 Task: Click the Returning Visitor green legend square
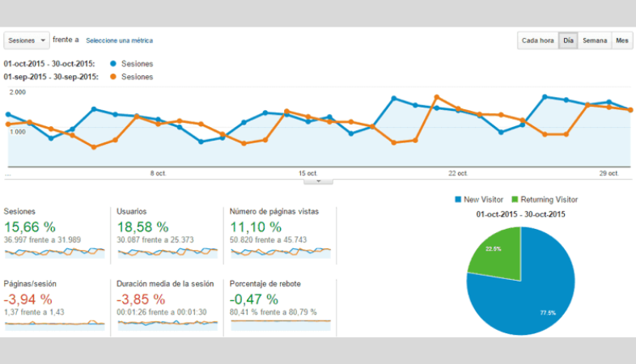point(515,200)
